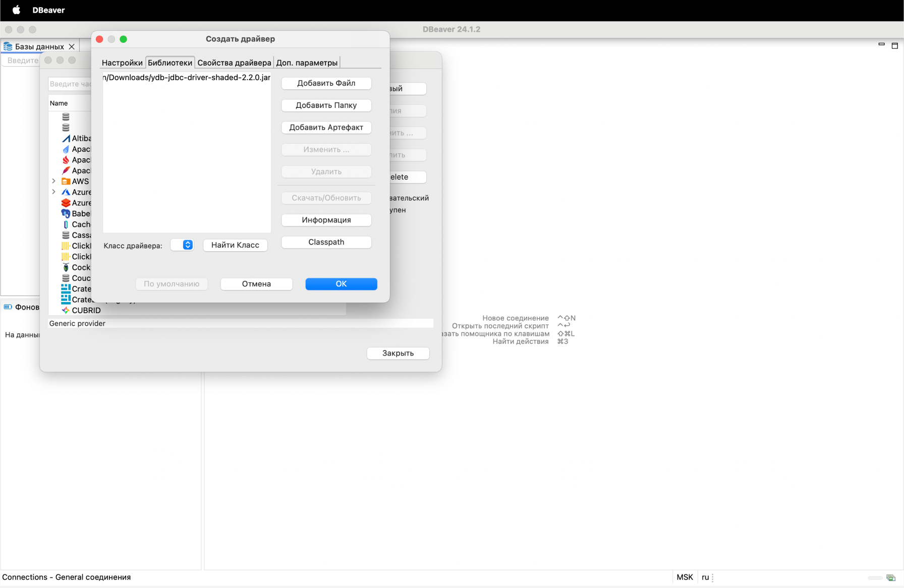Viewport: 904px width, 588px height.
Task: Select the Cassandra driver icon
Action: (66, 235)
